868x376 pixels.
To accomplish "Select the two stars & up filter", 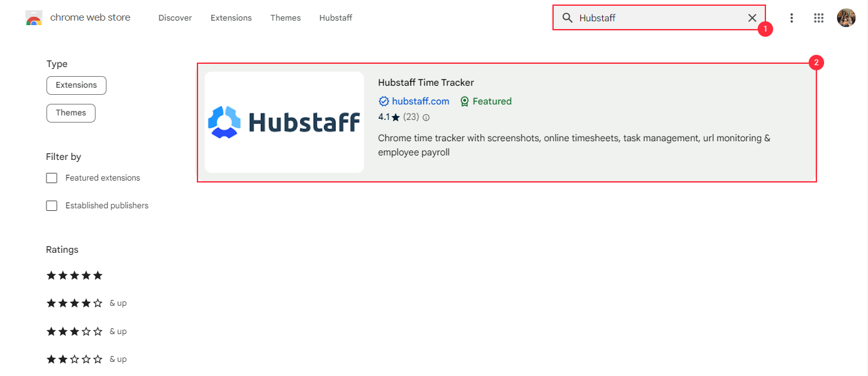I will (x=86, y=359).
